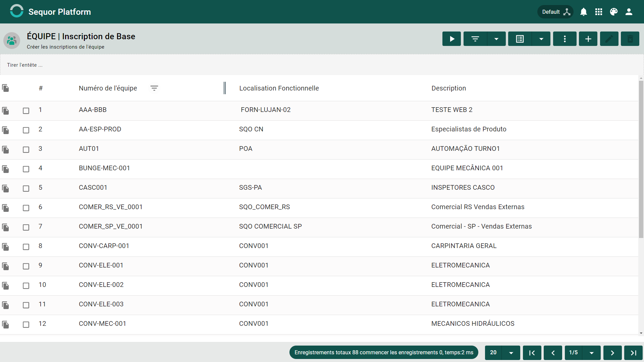Copy the COMER_SP_VE_0001 row
The width and height of the screenshot is (644, 362).
tap(5, 227)
